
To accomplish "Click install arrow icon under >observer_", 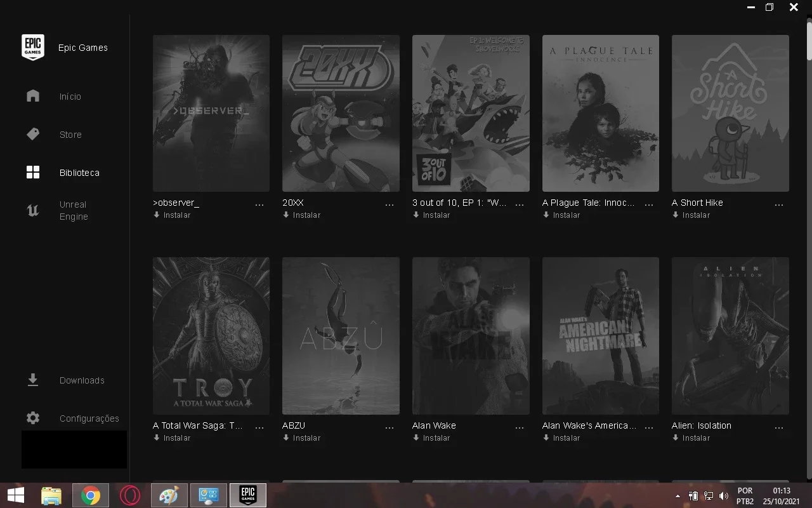I will click(x=157, y=215).
